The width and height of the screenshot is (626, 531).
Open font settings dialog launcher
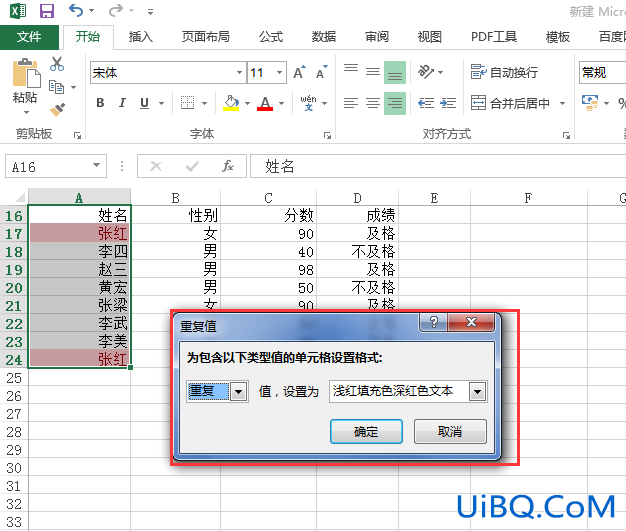pos(327,136)
